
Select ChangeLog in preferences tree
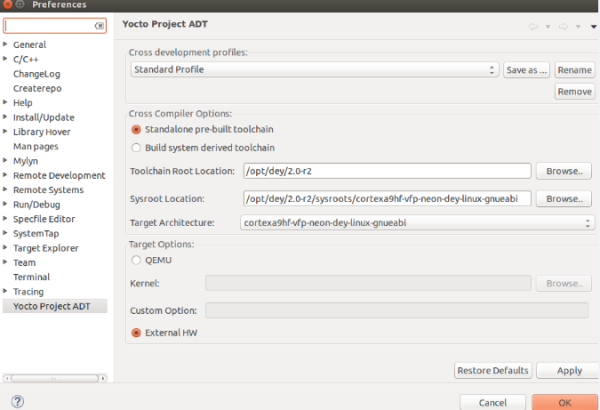[36, 74]
